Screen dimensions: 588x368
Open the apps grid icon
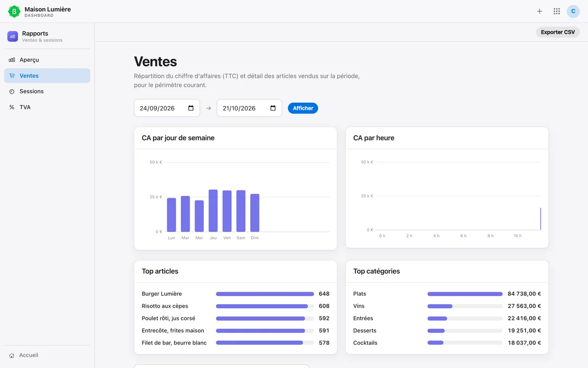(557, 11)
